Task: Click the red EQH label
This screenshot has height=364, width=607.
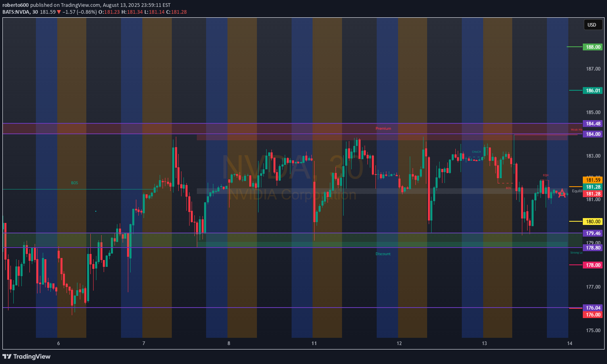Action: click(546, 175)
